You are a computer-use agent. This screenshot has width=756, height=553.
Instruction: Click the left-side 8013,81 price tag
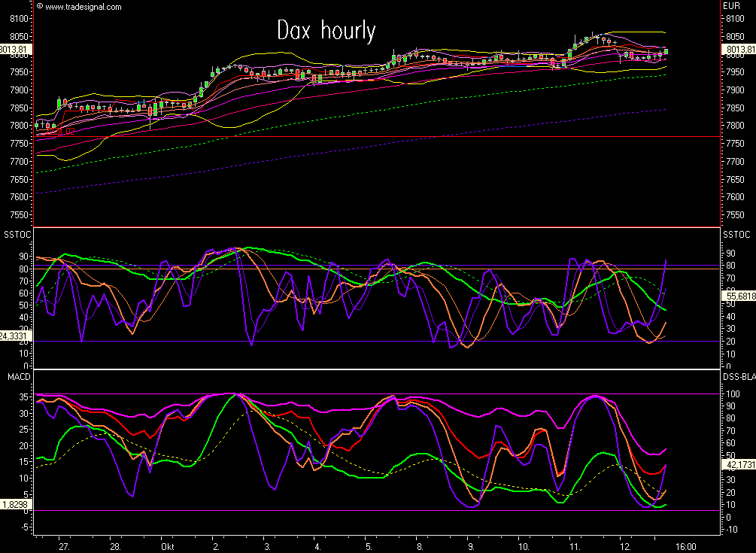[x=17, y=50]
